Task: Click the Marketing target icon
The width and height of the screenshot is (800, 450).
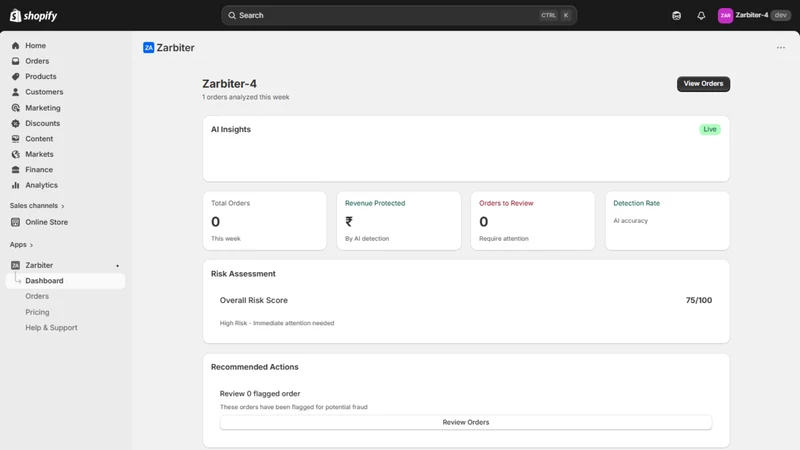Action: pyautogui.click(x=15, y=108)
